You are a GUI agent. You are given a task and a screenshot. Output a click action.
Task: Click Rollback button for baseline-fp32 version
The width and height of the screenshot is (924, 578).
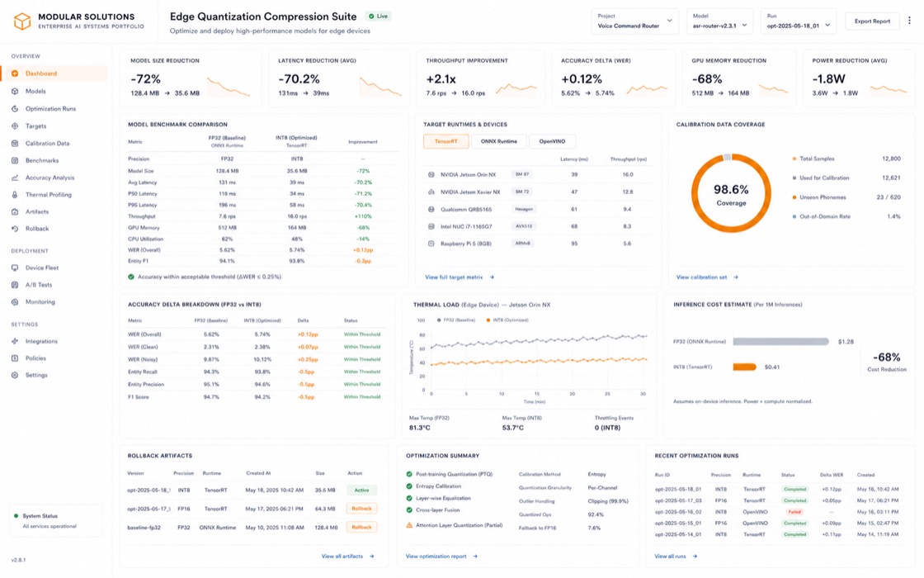(362, 528)
